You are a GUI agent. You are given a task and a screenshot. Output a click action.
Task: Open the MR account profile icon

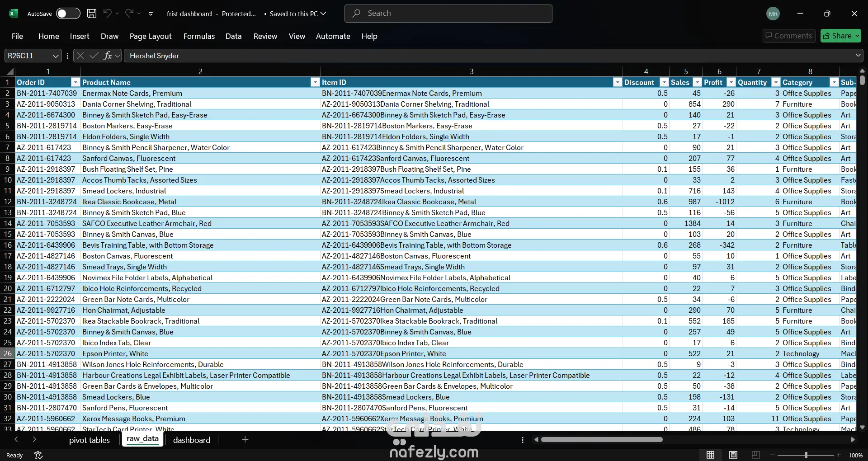[773, 14]
